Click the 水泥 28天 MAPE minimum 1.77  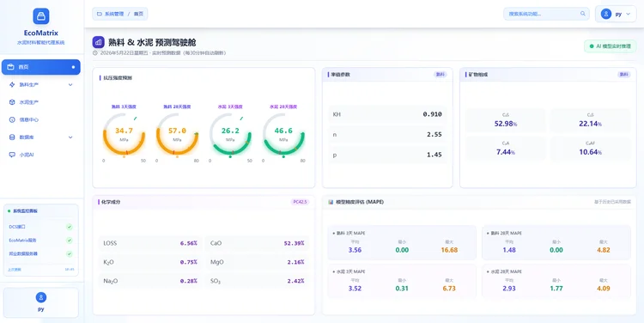[x=556, y=289]
